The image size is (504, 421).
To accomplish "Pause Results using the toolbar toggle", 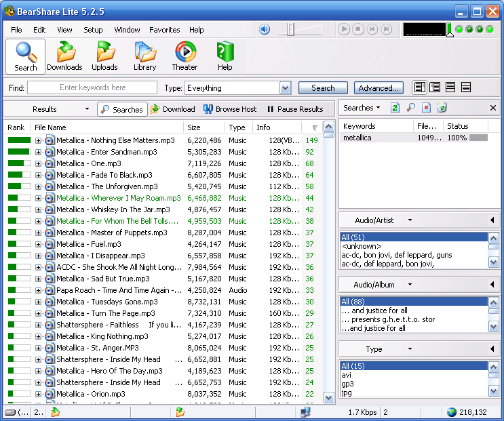I will (294, 109).
